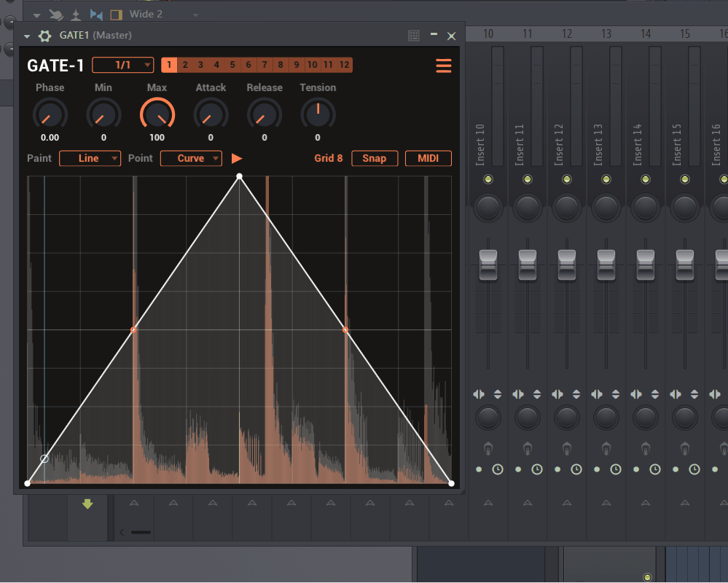The width and height of the screenshot is (728, 583).
Task: Toggle mute LED on Insert 10
Action: point(488,179)
